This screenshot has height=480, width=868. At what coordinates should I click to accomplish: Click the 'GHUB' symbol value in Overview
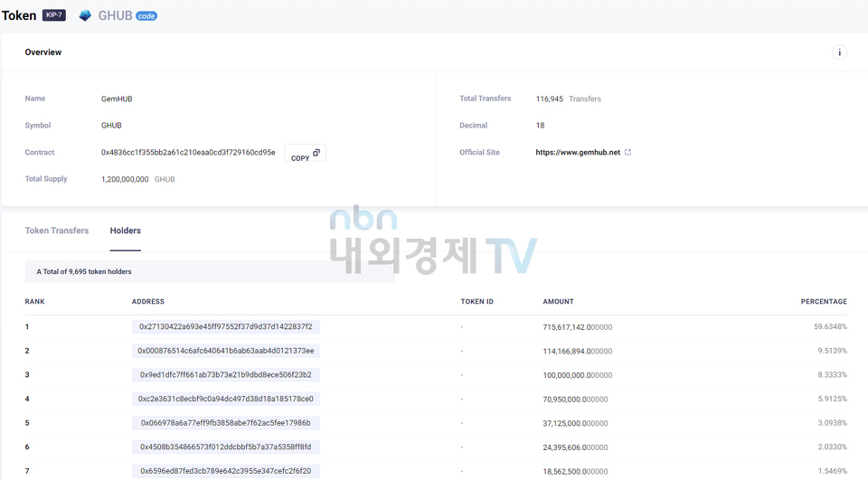(111, 126)
